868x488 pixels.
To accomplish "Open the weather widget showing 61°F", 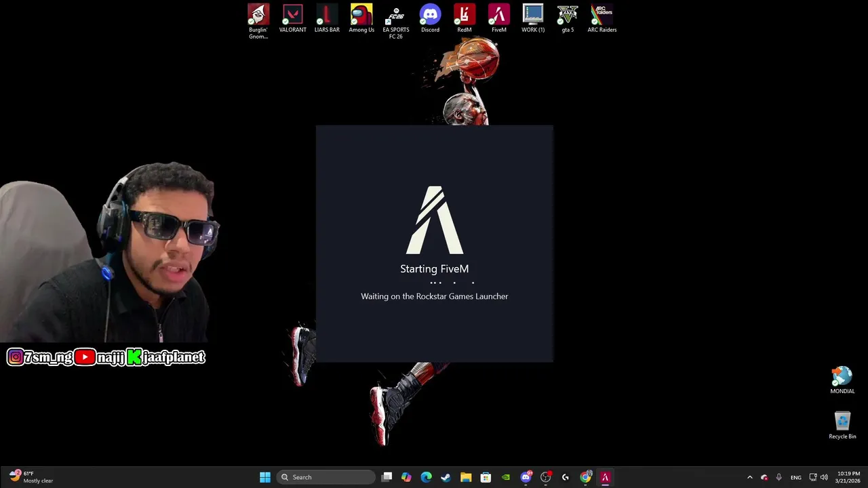I will coord(31,477).
